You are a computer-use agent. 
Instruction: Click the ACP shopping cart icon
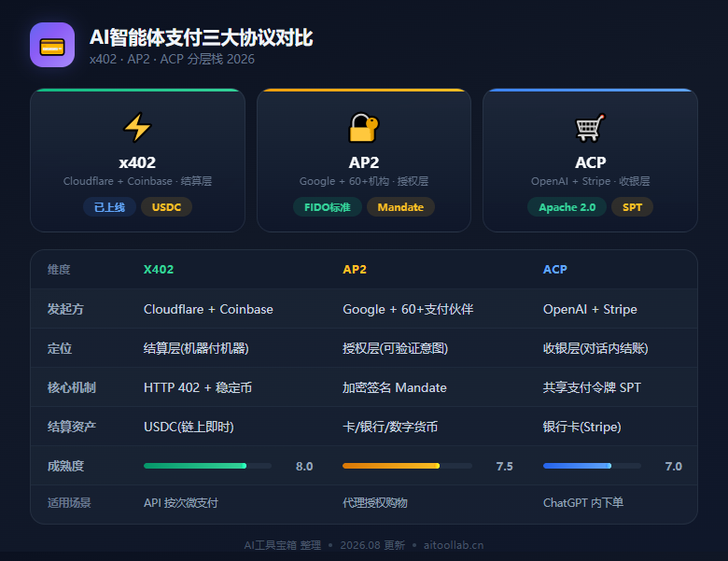point(590,127)
